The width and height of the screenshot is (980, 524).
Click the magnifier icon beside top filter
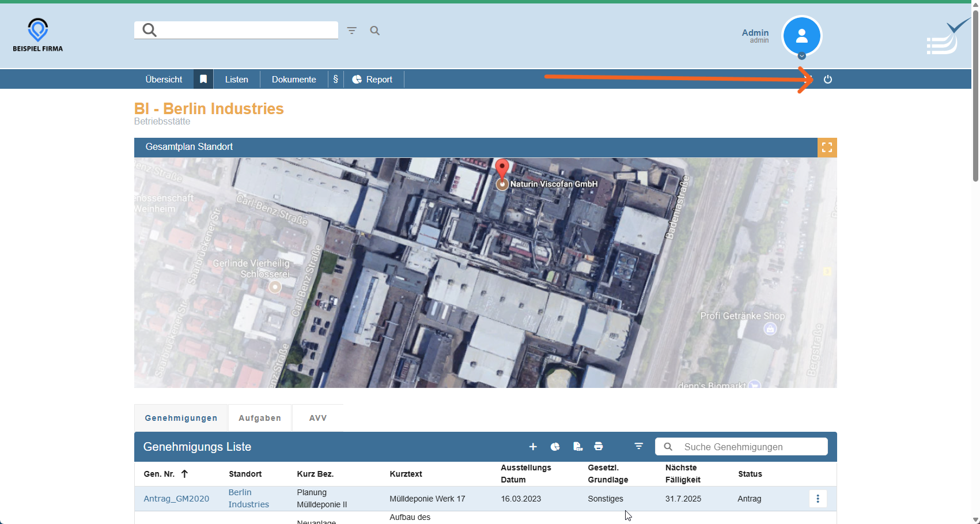coord(374,31)
